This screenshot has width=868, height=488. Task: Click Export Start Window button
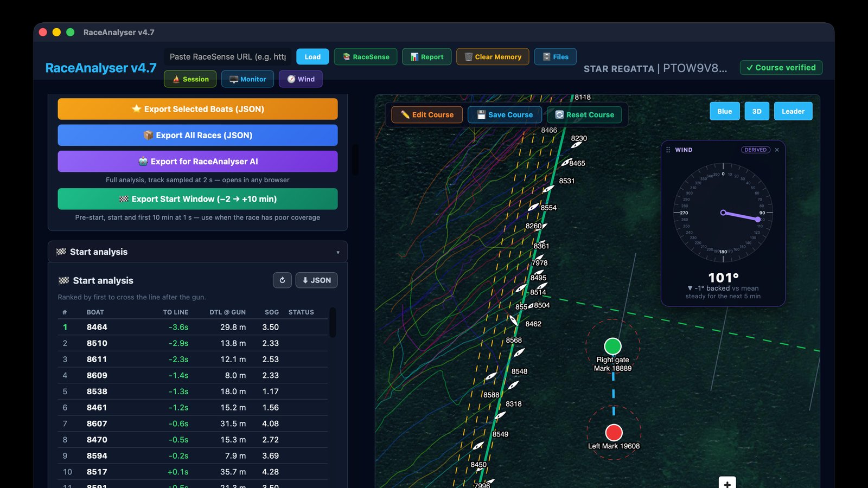(x=197, y=199)
